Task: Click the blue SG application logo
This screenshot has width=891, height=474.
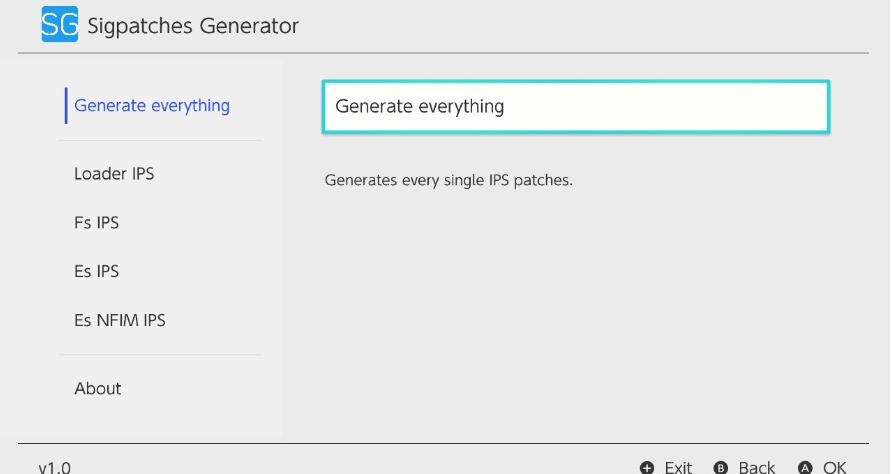Action: point(60,24)
